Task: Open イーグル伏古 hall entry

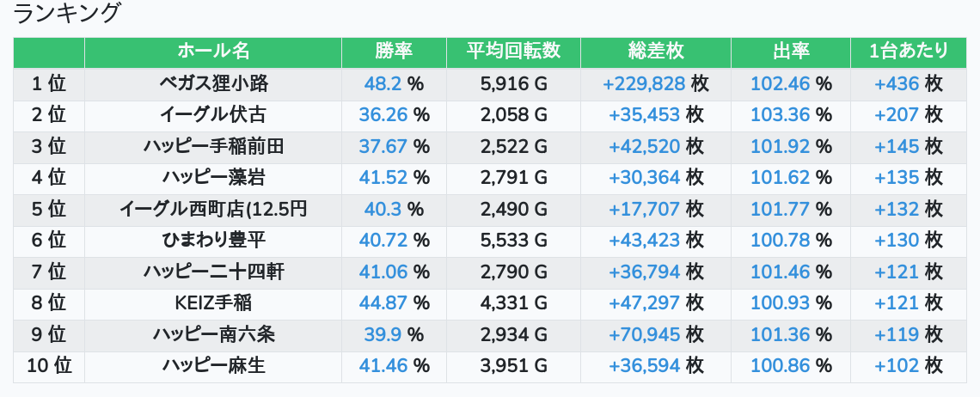Action: coord(213,115)
